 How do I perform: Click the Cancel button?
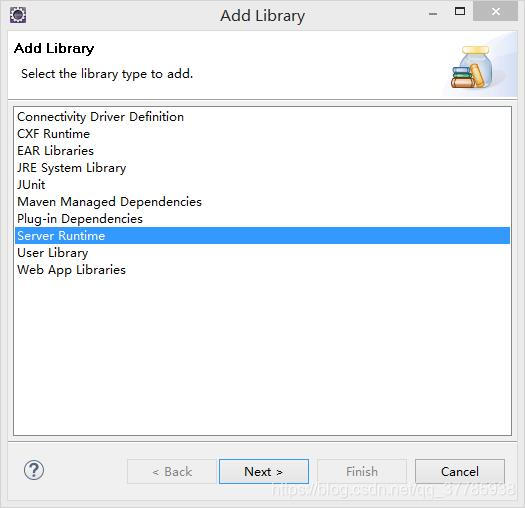460,471
